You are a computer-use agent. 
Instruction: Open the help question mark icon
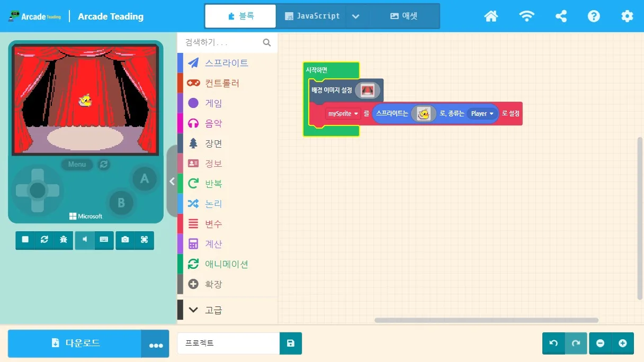point(594,16)
